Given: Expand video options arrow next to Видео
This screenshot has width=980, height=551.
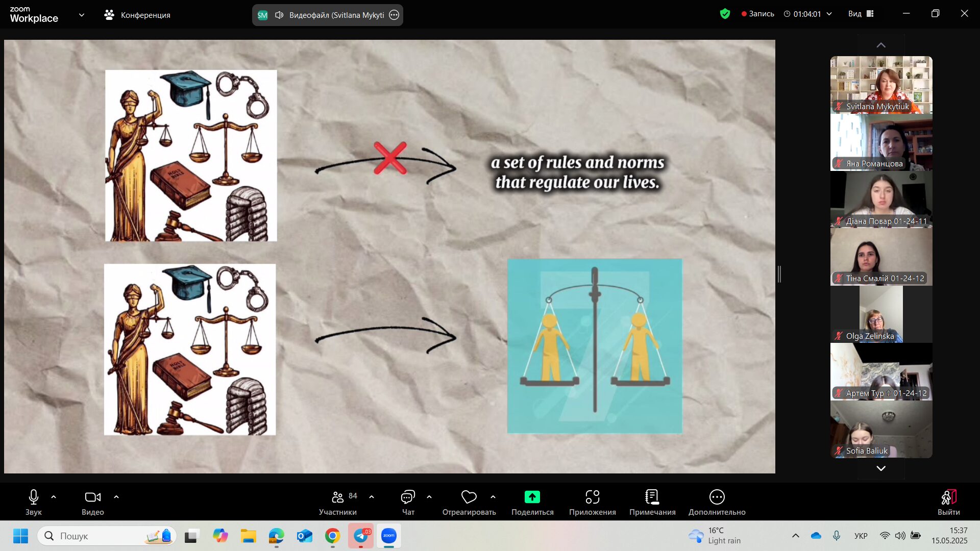Looking at the screenshot, I should pos(116,497).
